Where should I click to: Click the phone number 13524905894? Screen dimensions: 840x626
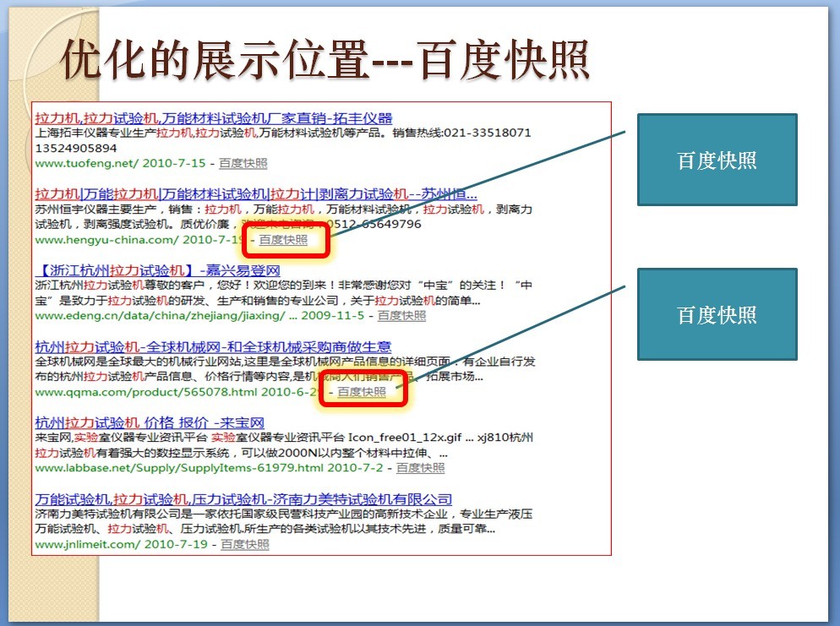(76, 148)
